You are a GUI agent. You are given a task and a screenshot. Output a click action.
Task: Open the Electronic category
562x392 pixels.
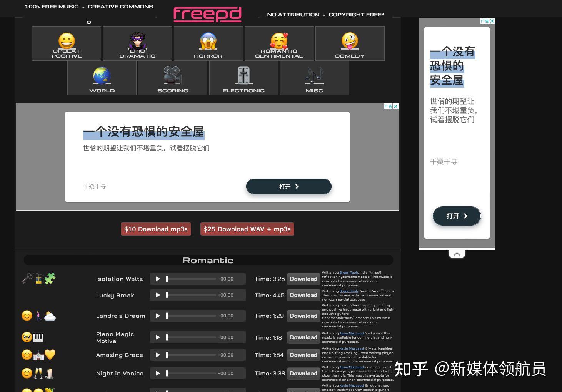pyautogui.click(x=243, y=78)
